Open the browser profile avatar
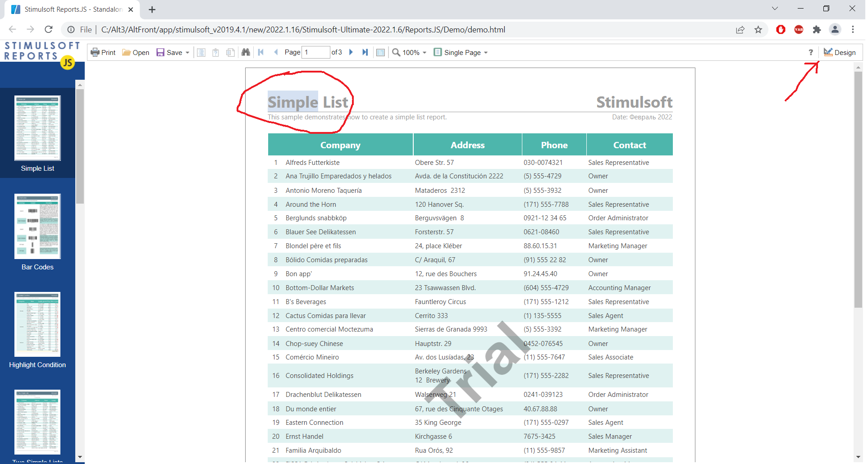 point(835,29)
